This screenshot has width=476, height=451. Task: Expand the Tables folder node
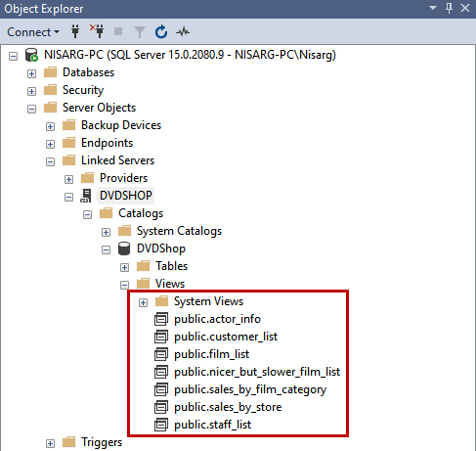[124, 267]
